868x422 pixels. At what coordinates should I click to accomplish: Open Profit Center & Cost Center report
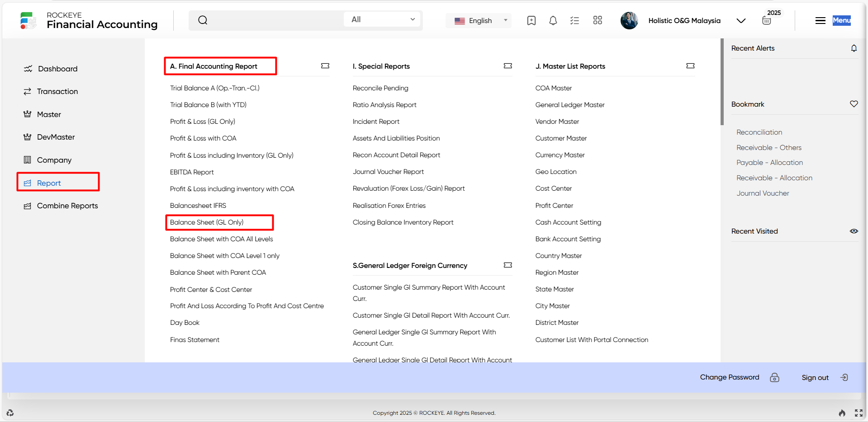211,290
